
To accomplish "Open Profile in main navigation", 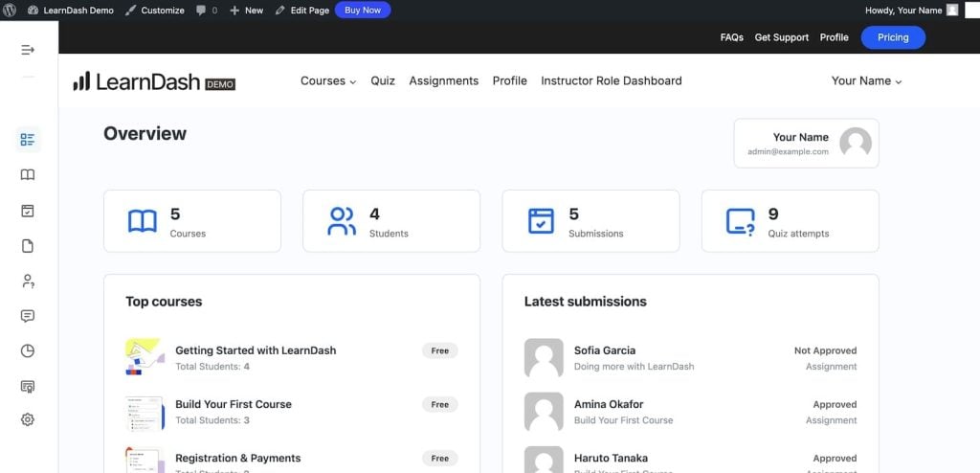I will pos(509,80).
